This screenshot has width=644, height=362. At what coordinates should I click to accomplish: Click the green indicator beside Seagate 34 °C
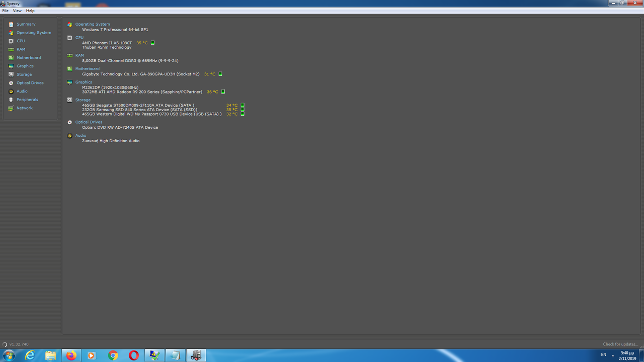point(243,105)
